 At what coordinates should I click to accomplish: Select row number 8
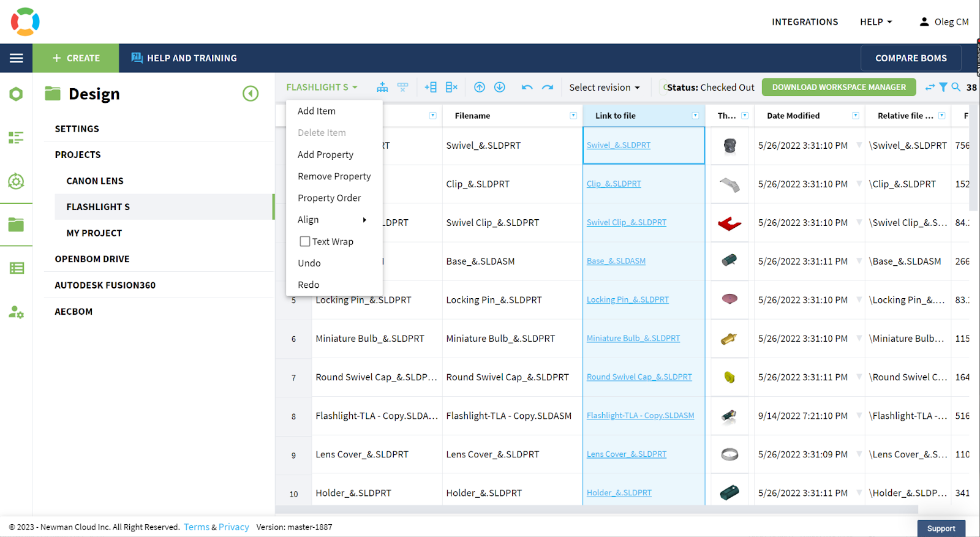click(293, 416)
